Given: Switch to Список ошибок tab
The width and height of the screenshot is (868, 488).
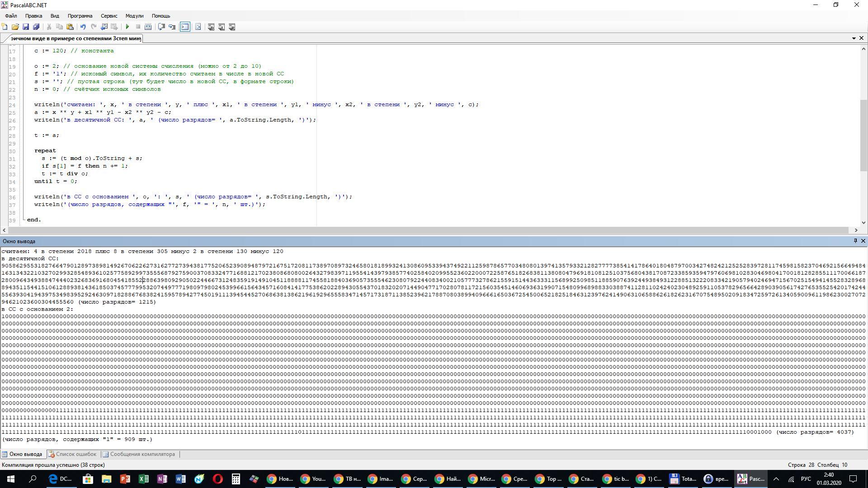Looking at the screenshot, I should pyautogui.click(x=72, y=454).
